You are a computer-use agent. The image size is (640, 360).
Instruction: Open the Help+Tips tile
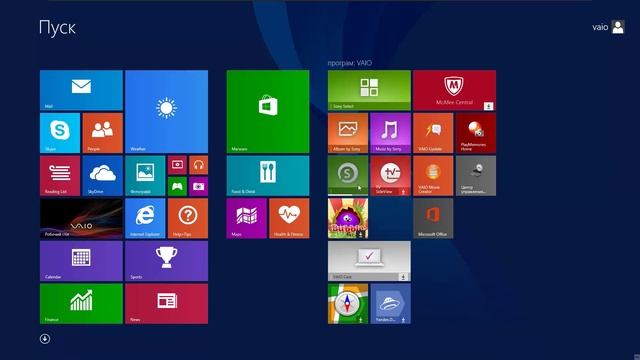pyautogui.click(x=188, y=218)
